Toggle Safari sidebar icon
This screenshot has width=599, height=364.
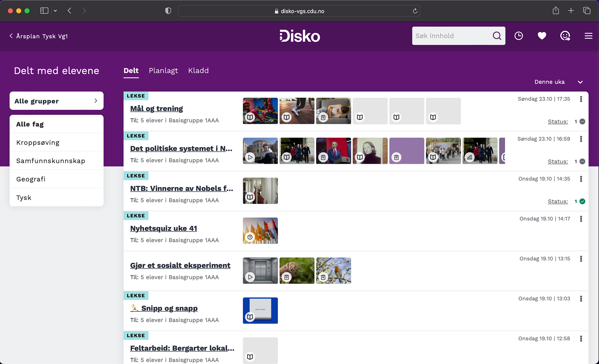click(x=44, y=11)
